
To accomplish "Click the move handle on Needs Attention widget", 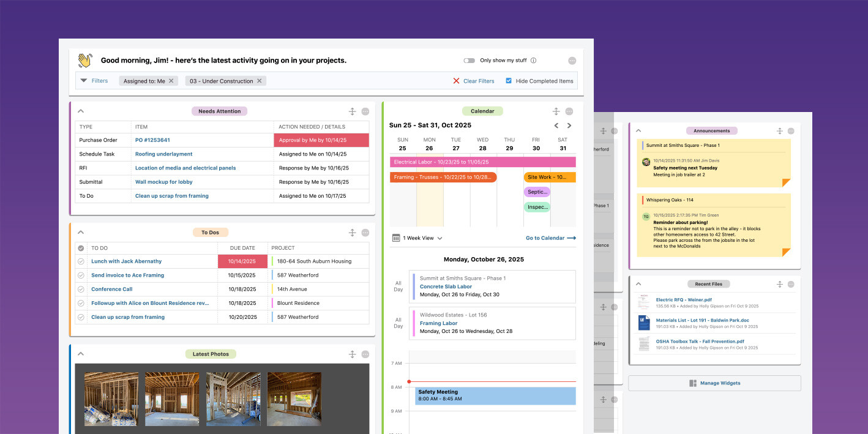I will coord(353,111).
